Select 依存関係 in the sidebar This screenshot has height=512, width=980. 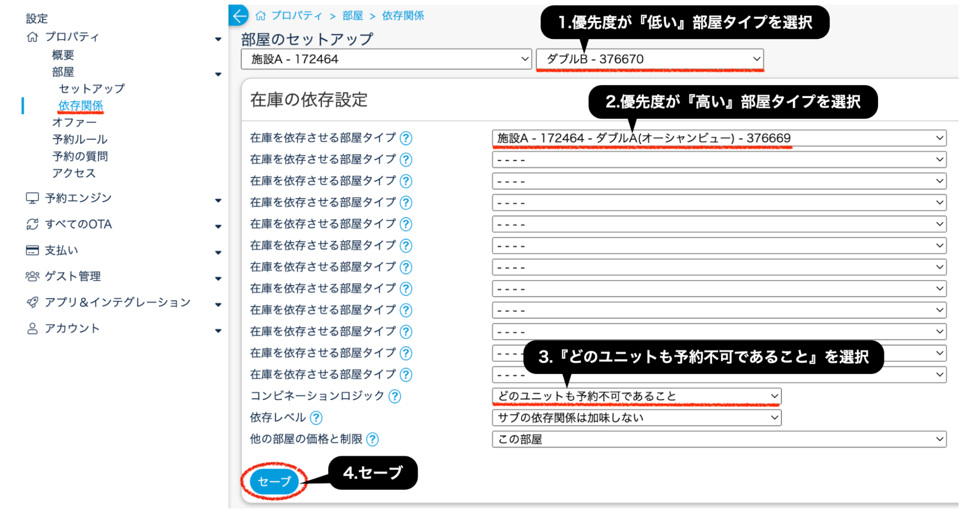coord(81,106)
